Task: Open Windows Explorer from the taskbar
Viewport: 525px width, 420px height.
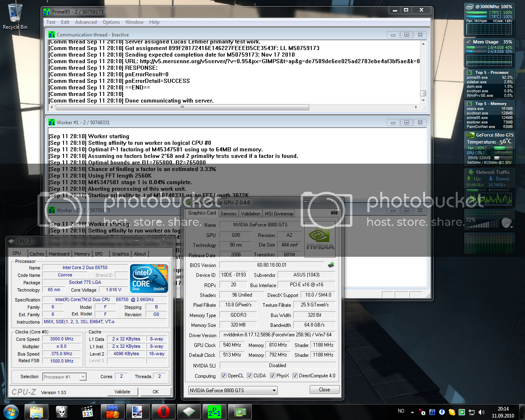Action: (x=37, y=411)
